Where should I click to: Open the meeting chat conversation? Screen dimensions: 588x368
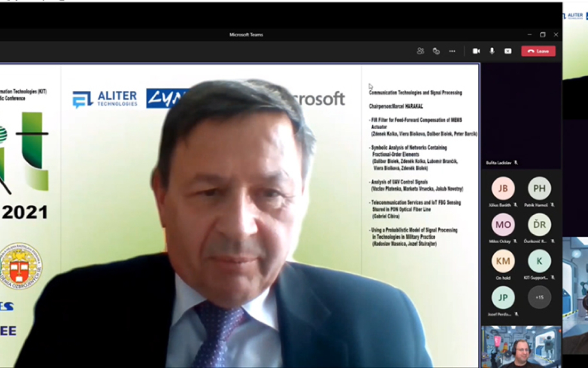(x=436, y=51)
